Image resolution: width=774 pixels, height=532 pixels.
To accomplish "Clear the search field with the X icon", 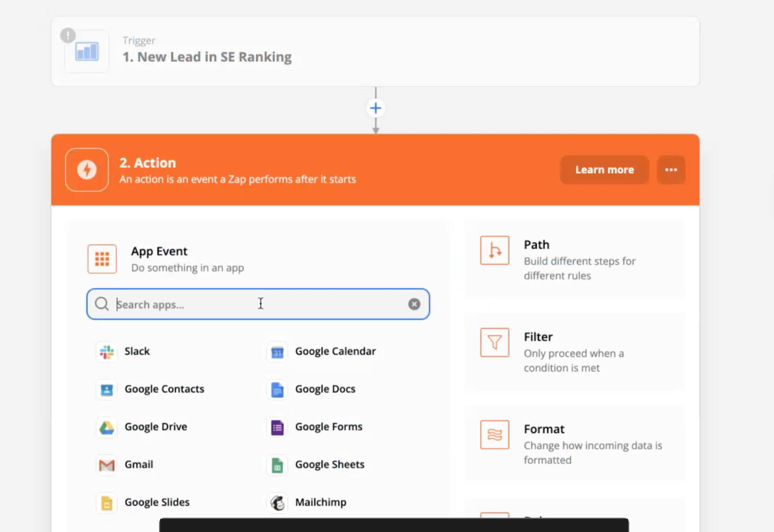I will pyautogui.click(x=414, y=304).
